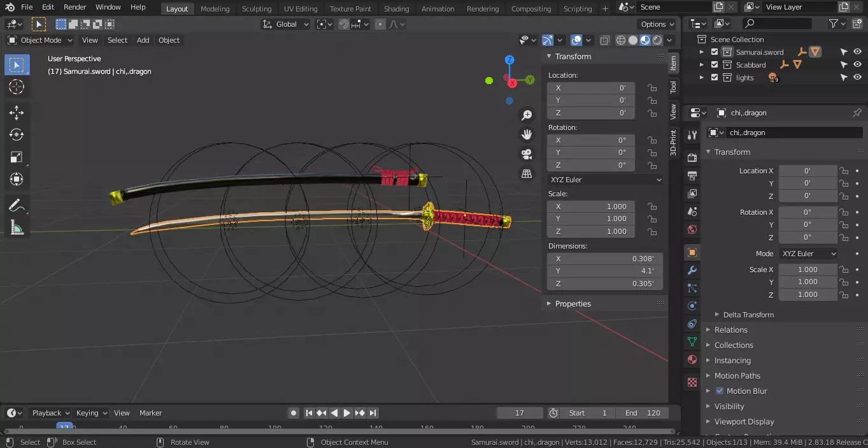Image resolution: width=868 pixels, height=448 pixels.
Task: Jump to the timeline's last frame
Action: pos(373,413)
